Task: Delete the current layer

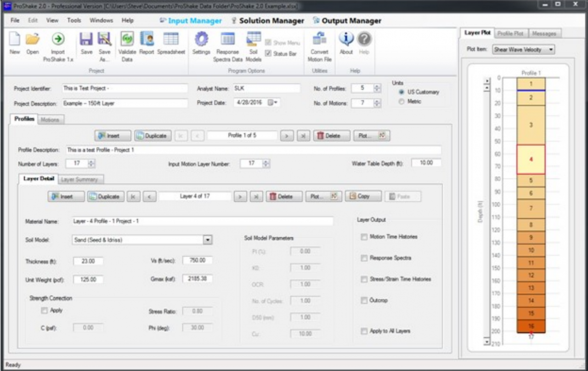Action: coord(284,196)
